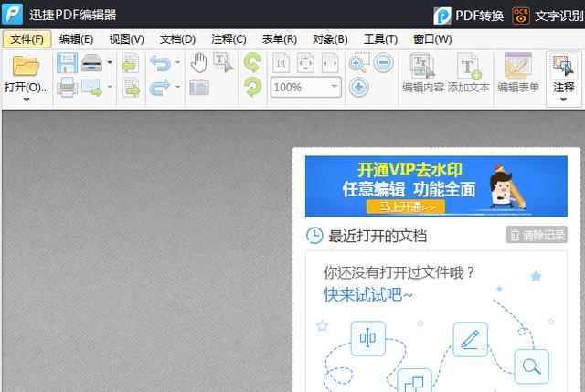Click the Save floppy disk icon
This screenshot has height=392, width=585.
click(x=67, y=63)
